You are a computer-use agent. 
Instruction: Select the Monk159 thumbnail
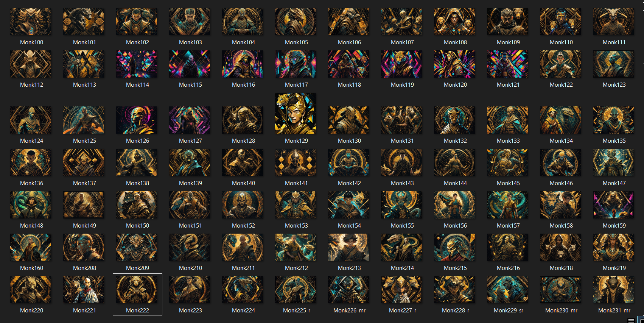[x=613, y=205]
